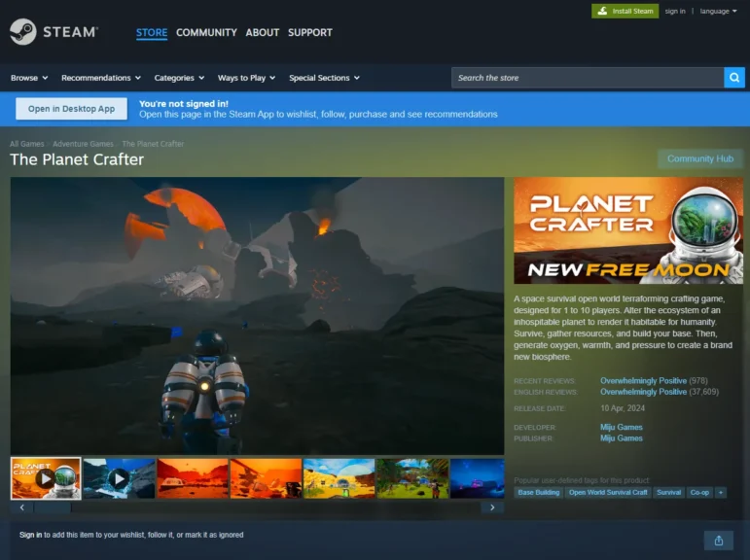This screenshot has height=560, width=750.
Task: Select the orange sunset wreck screenshot thumbnail
Action: click(x=266, y=478)
